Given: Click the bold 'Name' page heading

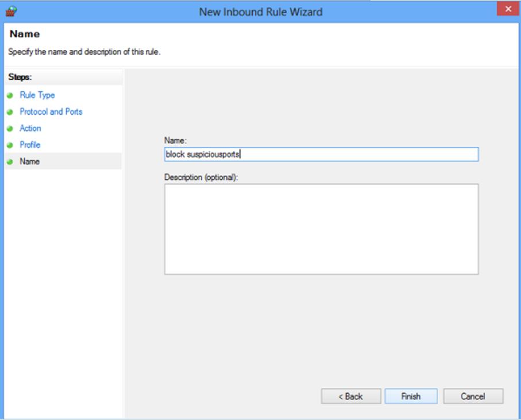Looking at the screenshot, I should (x=25, y=34).
